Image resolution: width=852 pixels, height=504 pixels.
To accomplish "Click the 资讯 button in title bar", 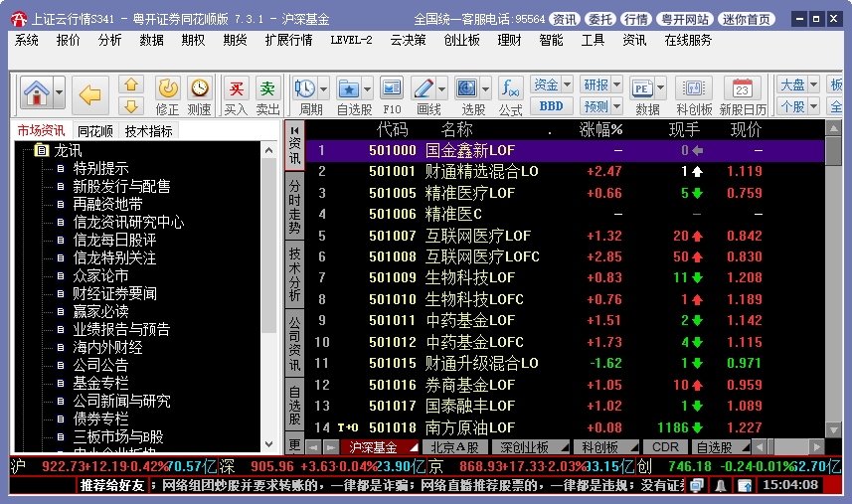I will (x=564, y=20).
